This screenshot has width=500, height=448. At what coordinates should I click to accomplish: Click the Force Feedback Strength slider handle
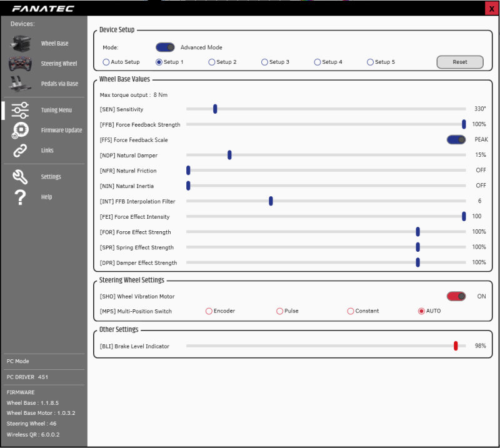pyautogui.click(x=464, y=124)
